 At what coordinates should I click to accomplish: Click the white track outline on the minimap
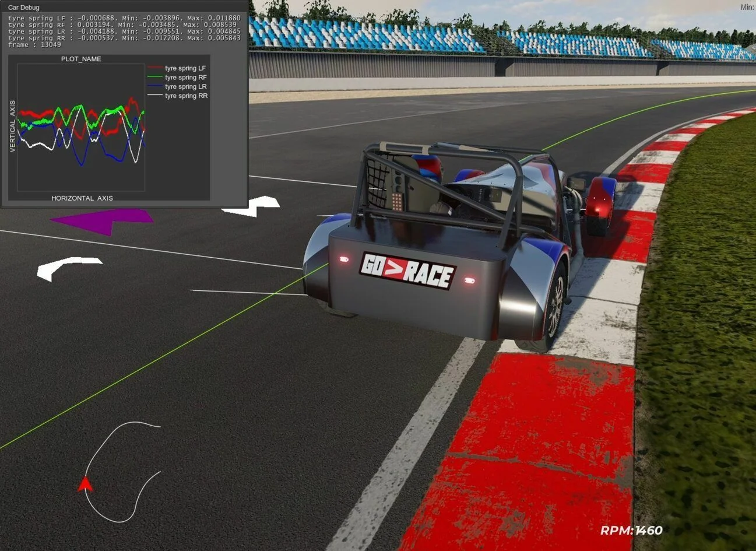122,472
